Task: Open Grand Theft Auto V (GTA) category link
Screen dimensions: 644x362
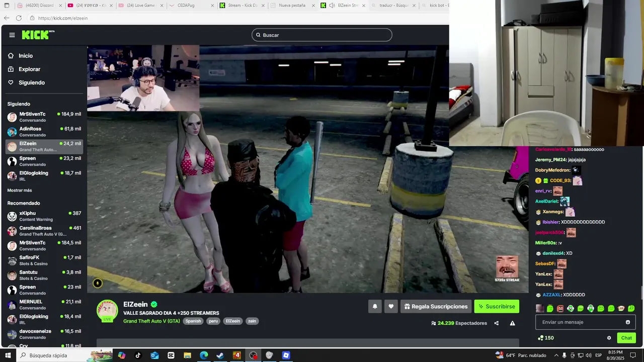Action: pyautogui.click(x=151, y=321)
